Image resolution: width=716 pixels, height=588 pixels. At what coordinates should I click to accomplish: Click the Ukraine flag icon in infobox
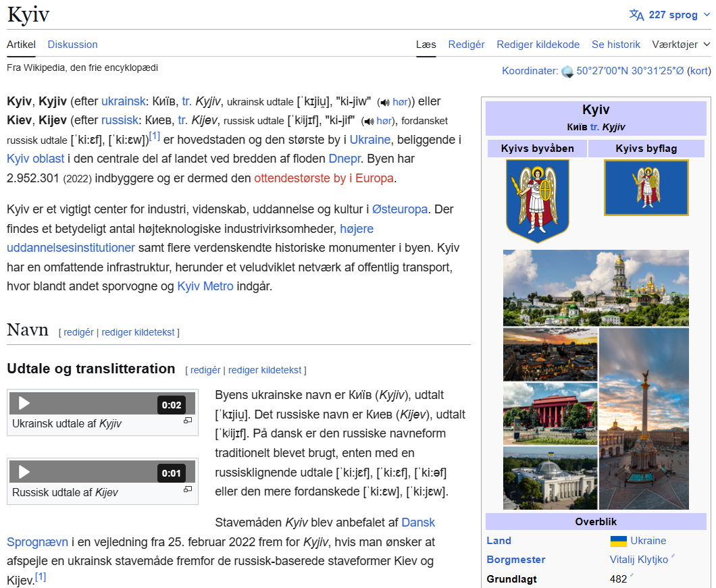(x=619, y=541)
